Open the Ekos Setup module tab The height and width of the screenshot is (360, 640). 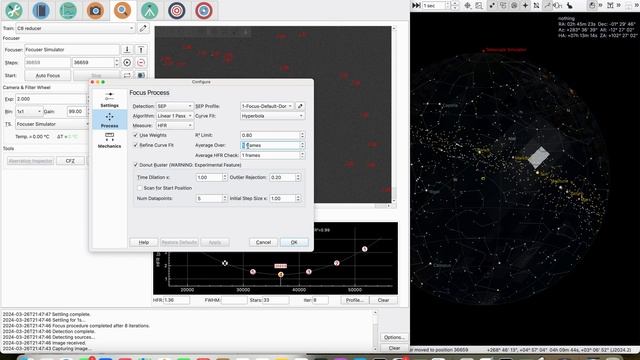coord(14,10)
